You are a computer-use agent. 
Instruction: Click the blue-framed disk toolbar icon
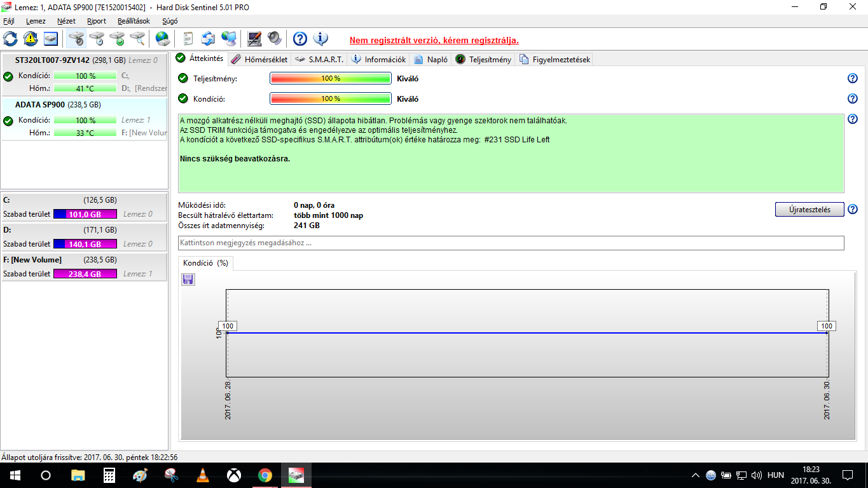pyautogui.click(x=51, y=39)
